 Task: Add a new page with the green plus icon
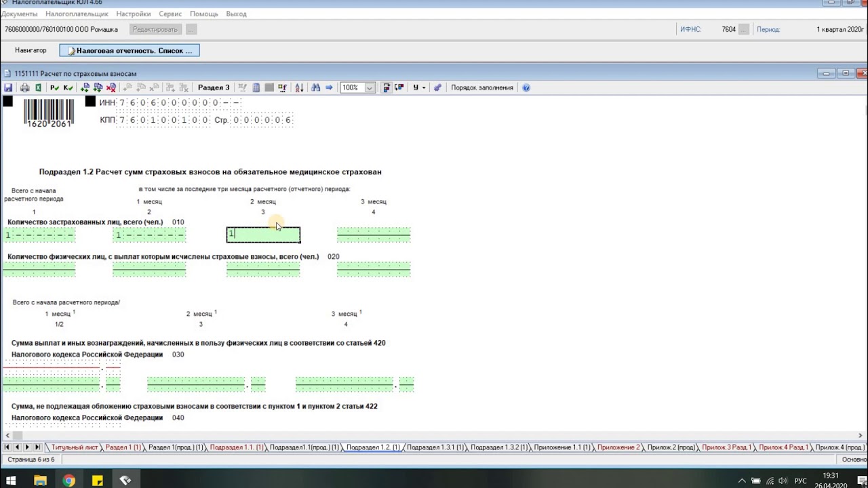click(85, 87)
